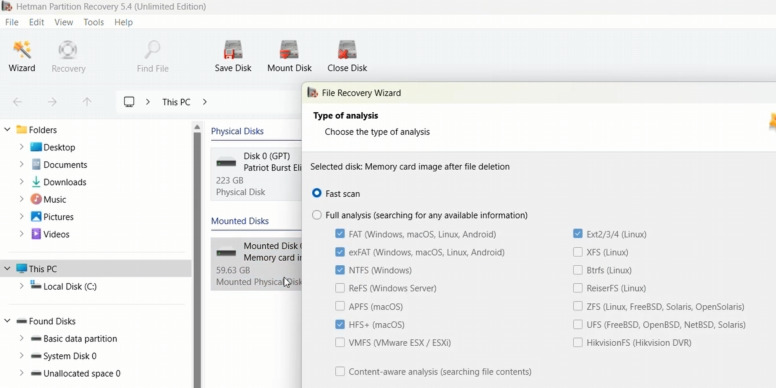Enable the ReFS (Windows Server) checkbox
The height and width of the screenshot is (388, 776).
tap(340, 288)
